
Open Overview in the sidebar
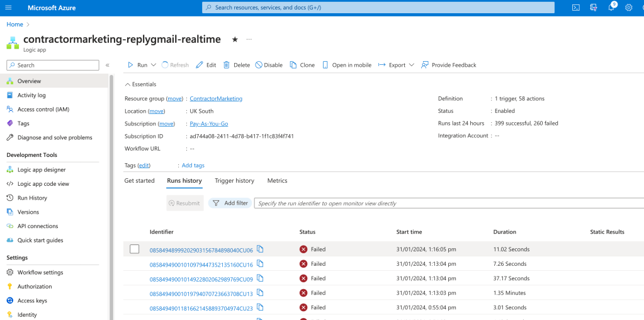pyautogui.click(x=55, y=81)
